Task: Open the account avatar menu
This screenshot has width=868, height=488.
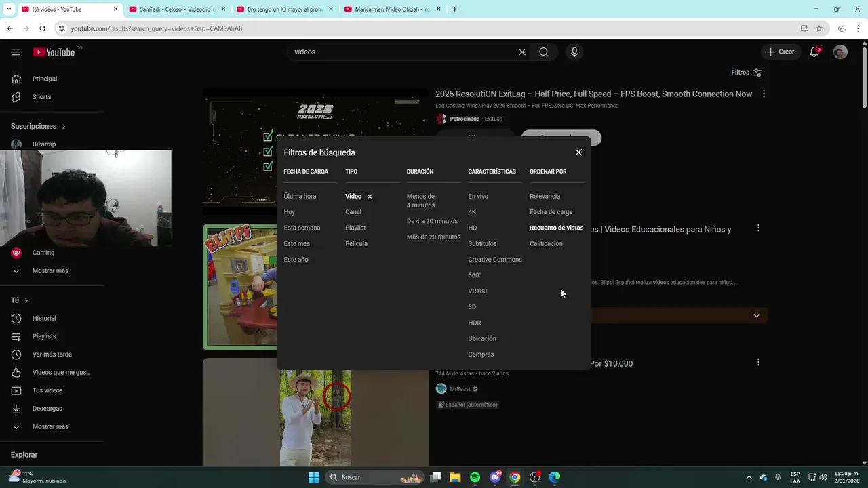Action: (x=840, y=52)
